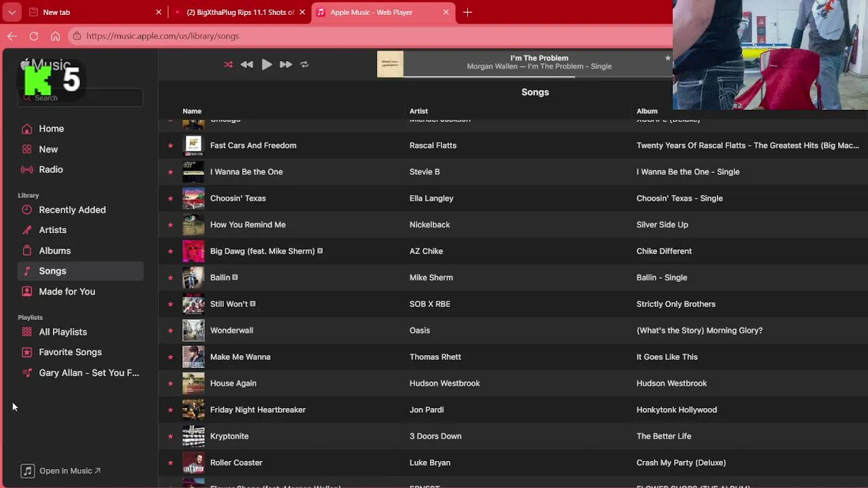Click Still Won't album artwork thumbnail
Viewport: 868px width, 488px height.
[193, 304]
